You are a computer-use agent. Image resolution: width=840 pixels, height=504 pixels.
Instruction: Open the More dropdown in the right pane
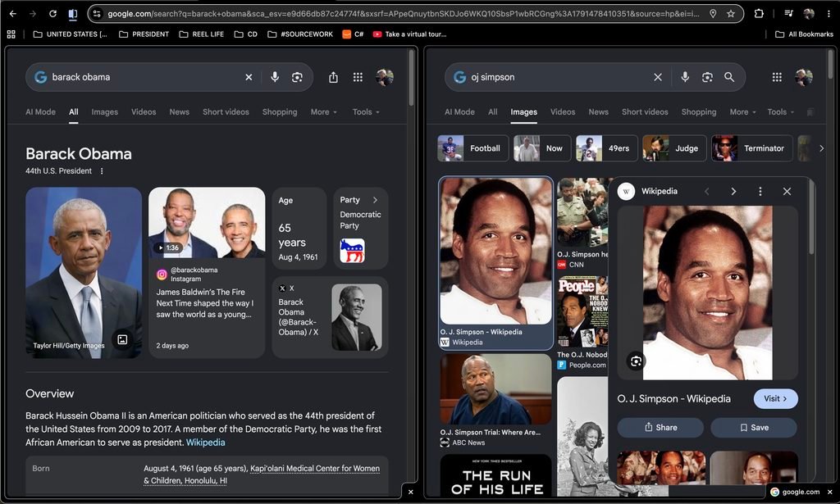tap(742, 111)
